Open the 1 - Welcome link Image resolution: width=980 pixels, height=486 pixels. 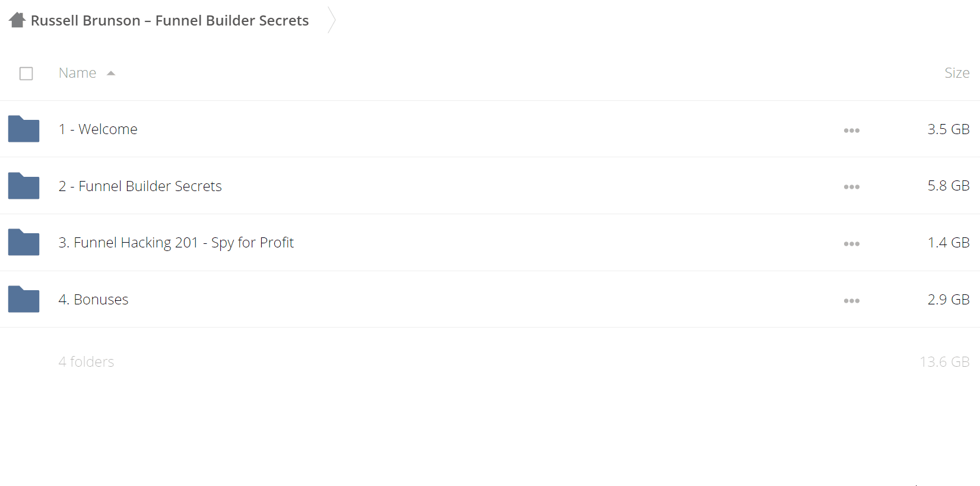(98, 129)
